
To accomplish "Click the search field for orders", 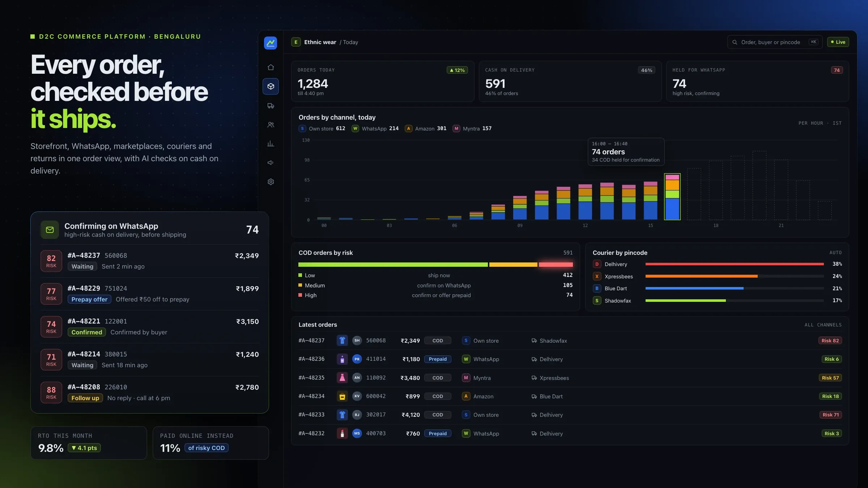I will point(775,42).
